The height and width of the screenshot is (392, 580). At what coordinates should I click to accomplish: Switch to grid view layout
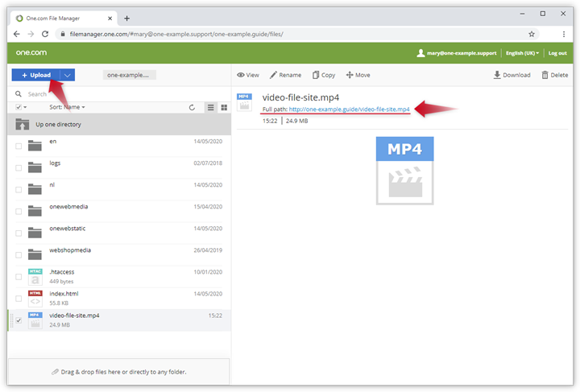pos(223,107)
